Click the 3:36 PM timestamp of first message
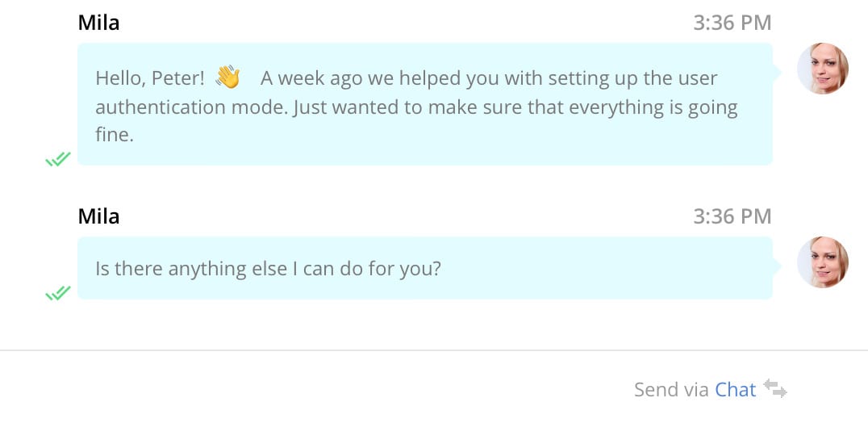Image resolution: width=868 pixels, height=423 pixels. click(732, 23)
